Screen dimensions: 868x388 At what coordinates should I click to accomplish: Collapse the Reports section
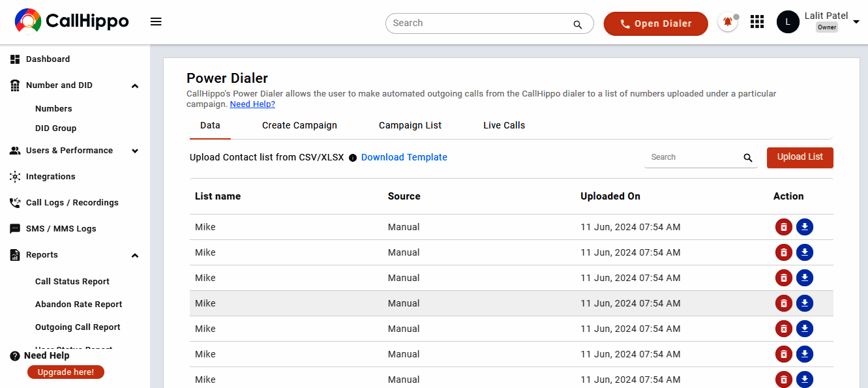pyautogui.click(x=135, y=255)
